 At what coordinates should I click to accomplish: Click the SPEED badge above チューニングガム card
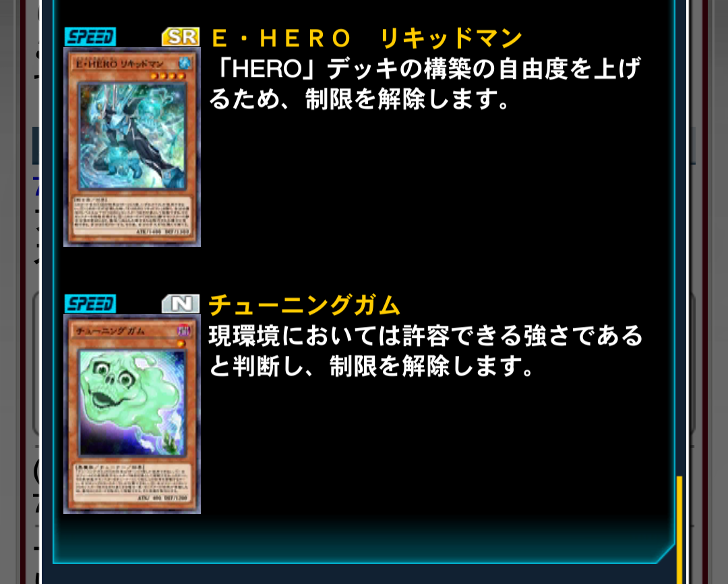tap(90, 304)
